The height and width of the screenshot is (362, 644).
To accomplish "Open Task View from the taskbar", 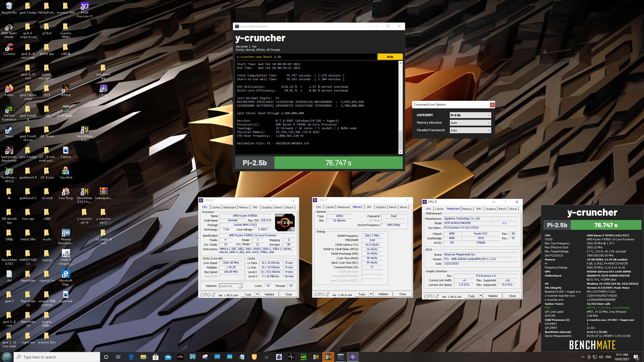I will coord(118,357).
